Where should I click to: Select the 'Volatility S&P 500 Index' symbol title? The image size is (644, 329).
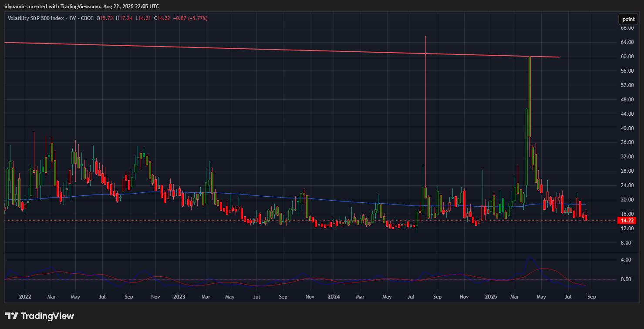pos(36,18)
